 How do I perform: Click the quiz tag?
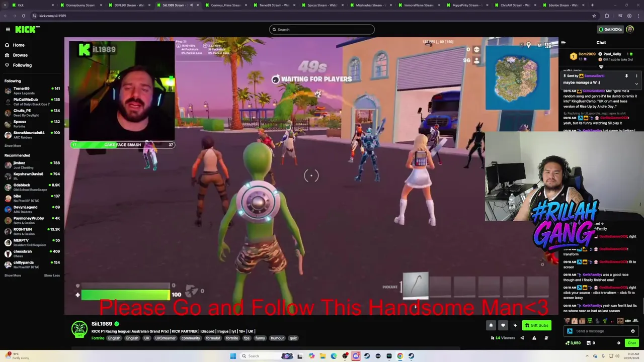(x=293, y=338)
